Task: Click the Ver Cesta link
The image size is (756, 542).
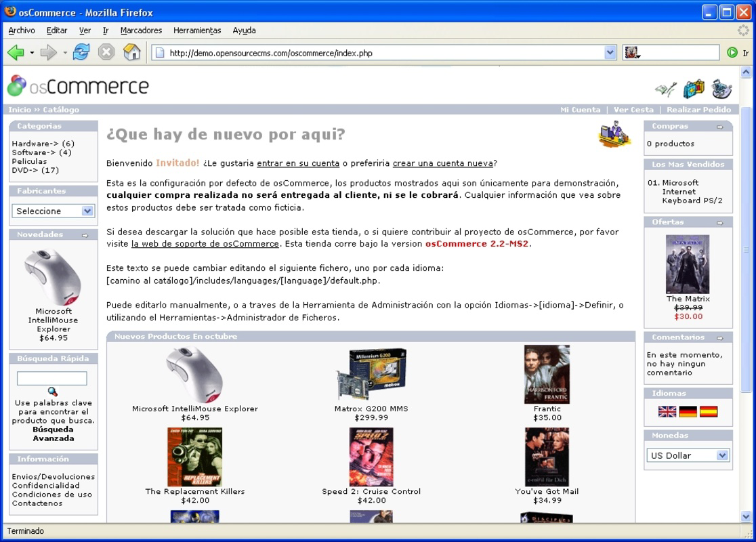Action: pos(633,110)
